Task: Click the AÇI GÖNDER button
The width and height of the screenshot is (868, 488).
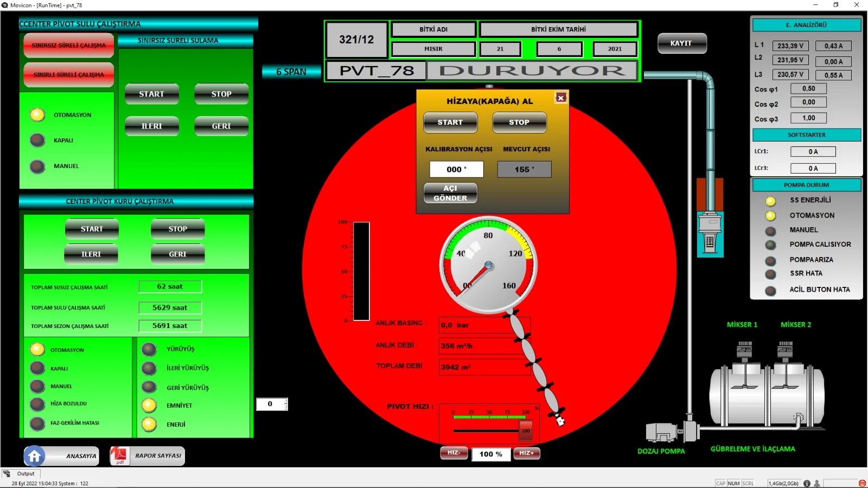Action: pos(450,193)
